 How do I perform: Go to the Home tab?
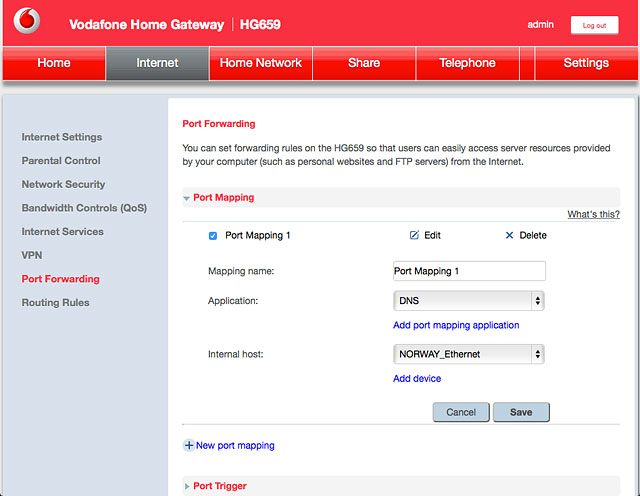[54, 63]
